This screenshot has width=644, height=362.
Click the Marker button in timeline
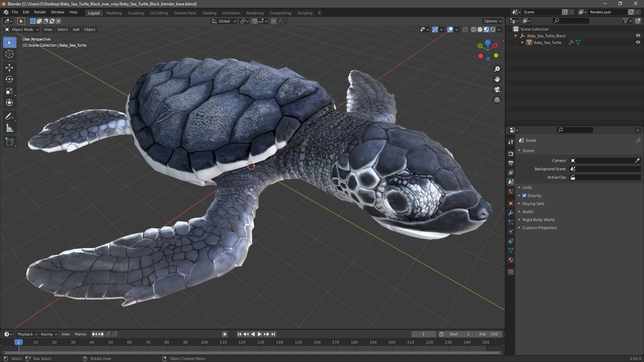pos(80,334)
